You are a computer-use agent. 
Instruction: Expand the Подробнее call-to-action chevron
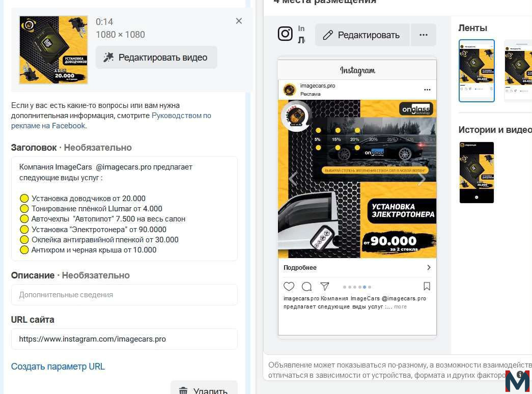click(429, 267)
